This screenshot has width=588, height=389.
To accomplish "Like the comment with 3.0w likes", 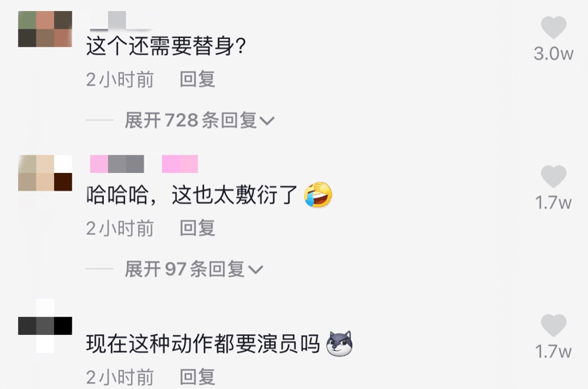I will click(x=554, y=27).
